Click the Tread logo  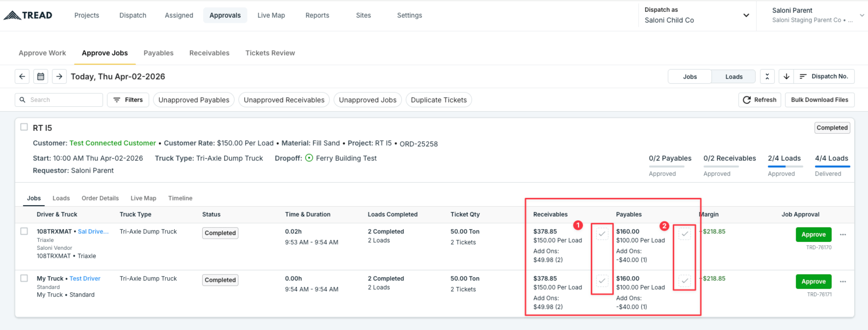click(28, 15)
